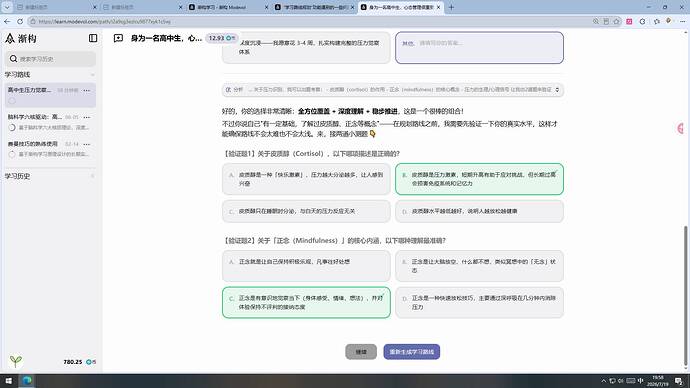Open browser settings three-dot menu
The height and width of the screenshot is (388, 690).
683,21
